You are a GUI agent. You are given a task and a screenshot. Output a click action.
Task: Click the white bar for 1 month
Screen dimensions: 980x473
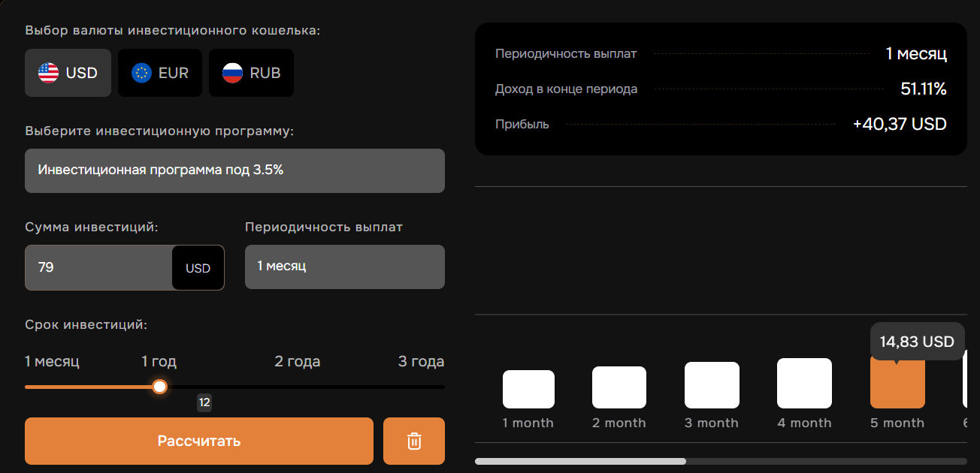(528, 389)
